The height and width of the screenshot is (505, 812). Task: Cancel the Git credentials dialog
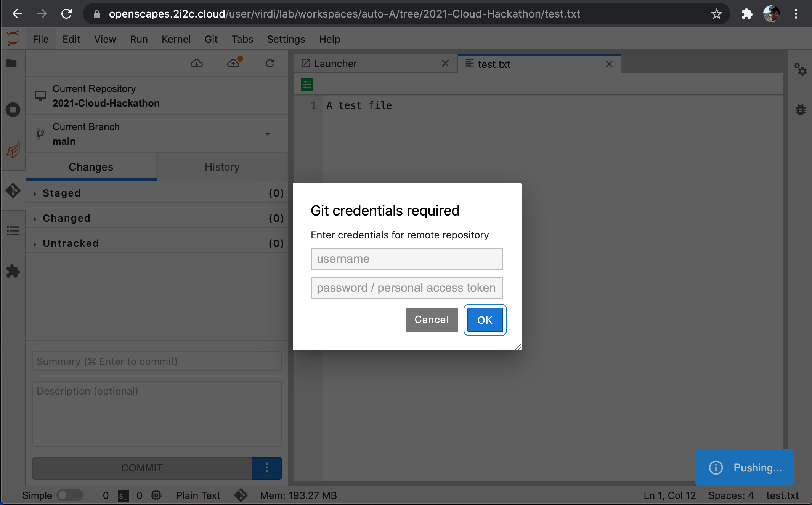432,320
